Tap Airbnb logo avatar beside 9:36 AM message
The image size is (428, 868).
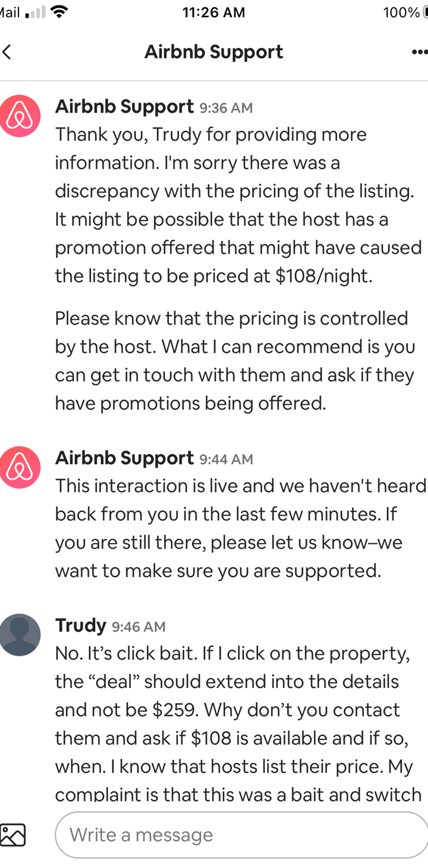tap(20, 116)
